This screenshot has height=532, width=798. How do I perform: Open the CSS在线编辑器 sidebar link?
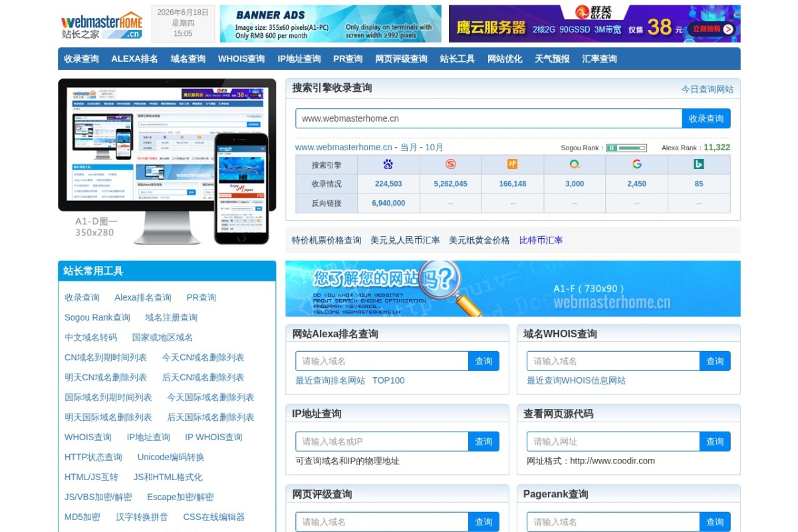214,517
